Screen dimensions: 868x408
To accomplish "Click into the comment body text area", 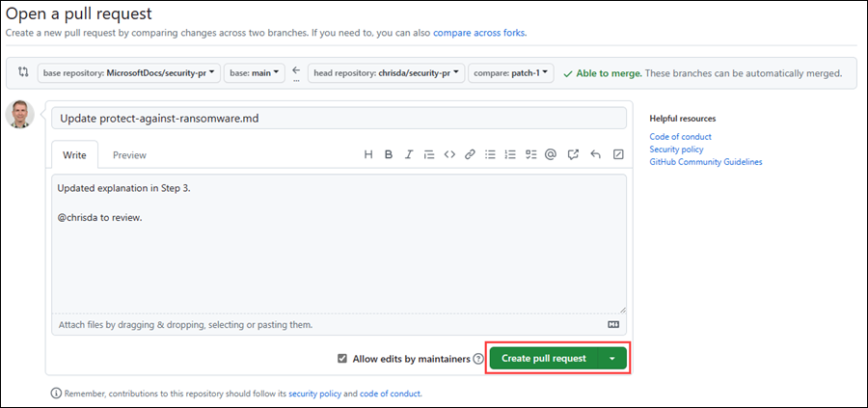I will (x=339, y=244).
